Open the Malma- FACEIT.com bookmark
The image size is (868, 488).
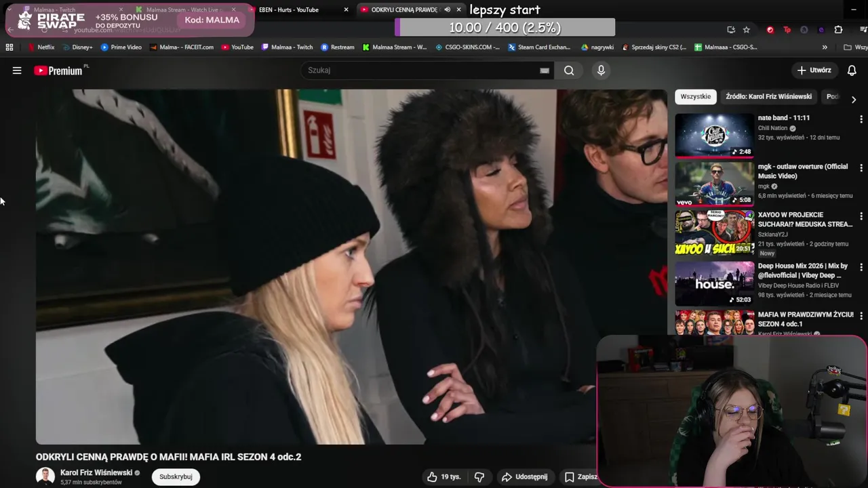tap(182, 47)
